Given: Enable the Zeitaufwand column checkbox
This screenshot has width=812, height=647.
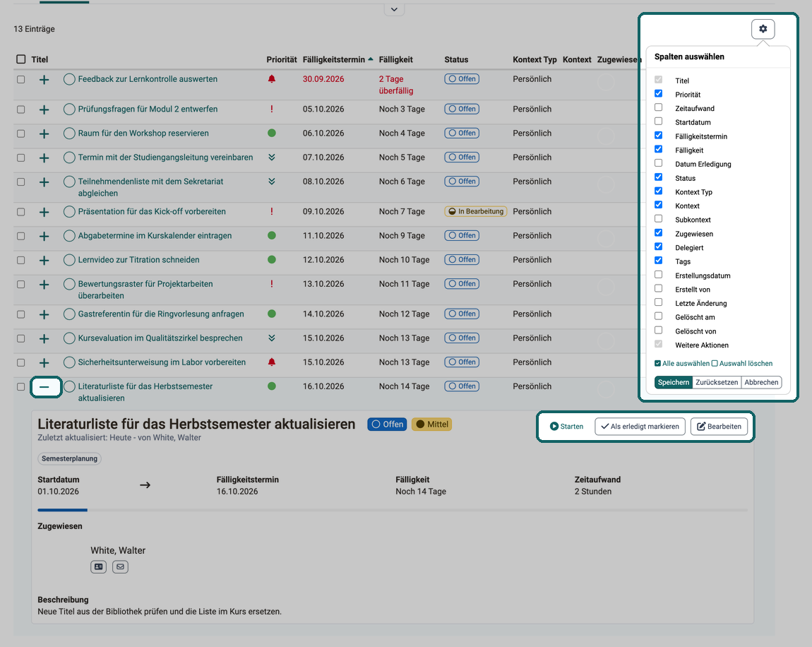Looking at the screenshot, I should tap(658, 107).
